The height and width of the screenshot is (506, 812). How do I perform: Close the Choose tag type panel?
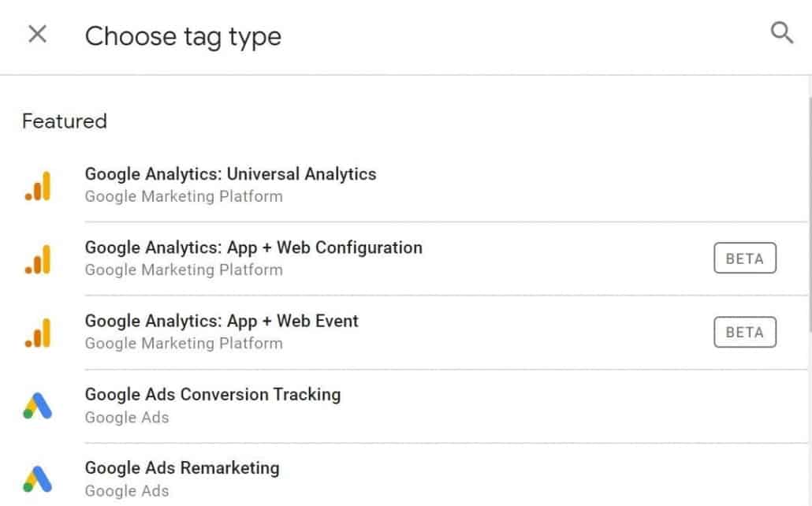[x=37, y=35]
